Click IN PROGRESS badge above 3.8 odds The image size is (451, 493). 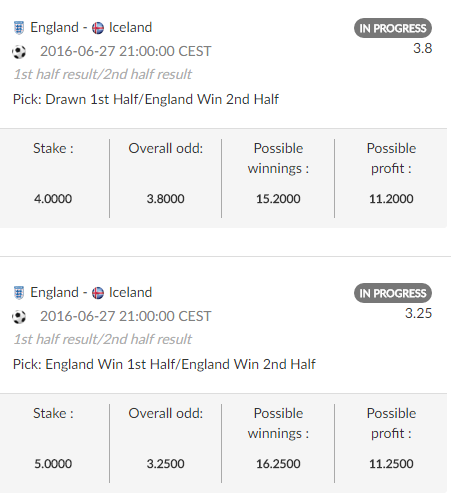[393, 28]
